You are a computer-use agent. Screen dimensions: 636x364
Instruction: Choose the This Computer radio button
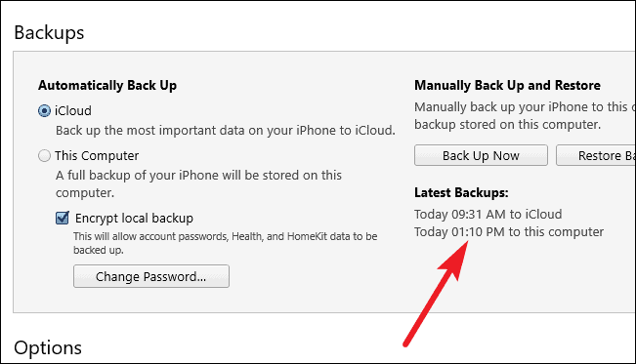coord(44,156)
